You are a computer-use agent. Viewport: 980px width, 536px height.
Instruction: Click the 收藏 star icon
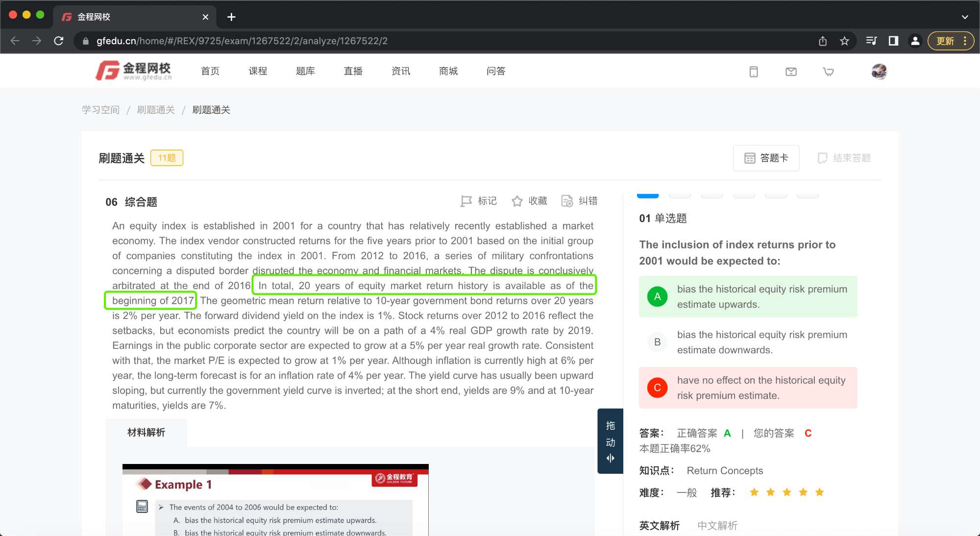pyautogui.click(x=517, y=201)
